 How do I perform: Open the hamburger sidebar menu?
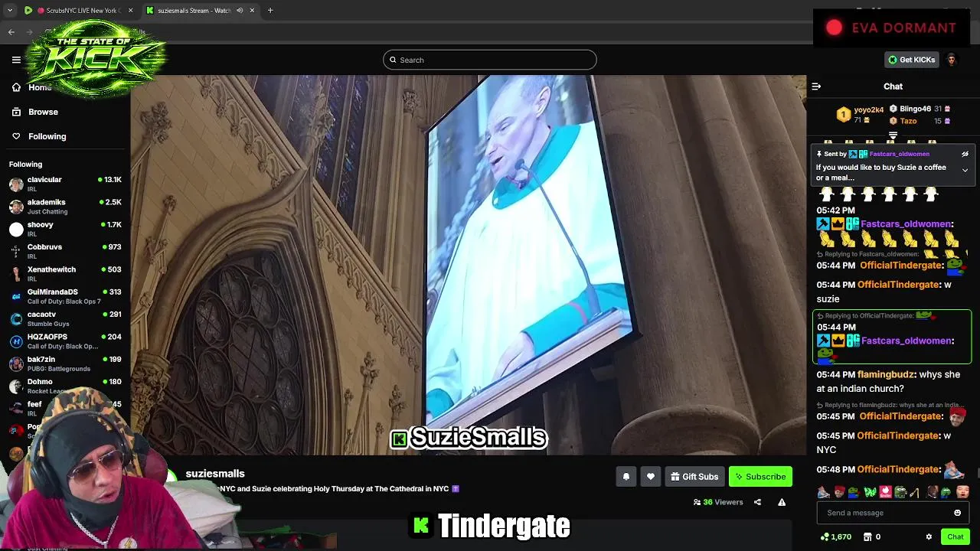[x=16, y=60]
